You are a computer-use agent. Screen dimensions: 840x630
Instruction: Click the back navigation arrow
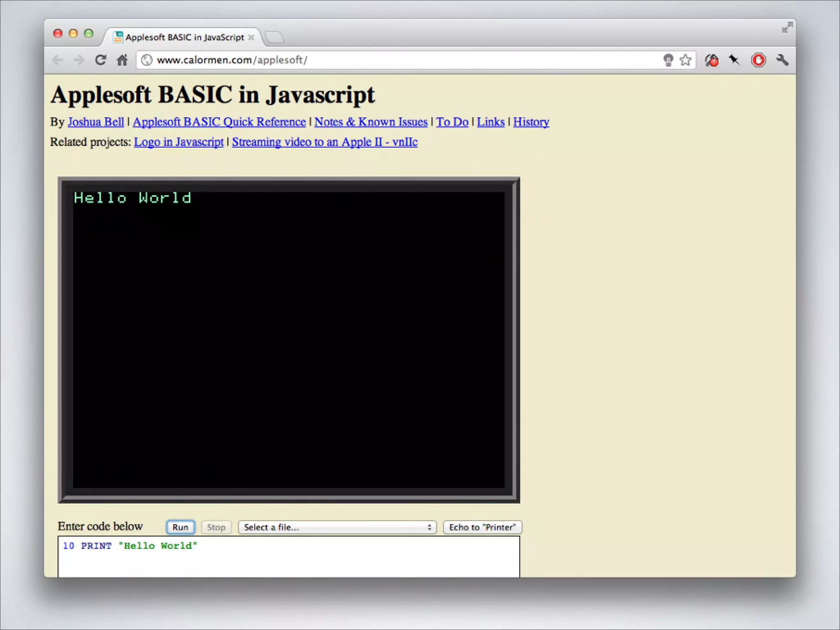(58, 60)
